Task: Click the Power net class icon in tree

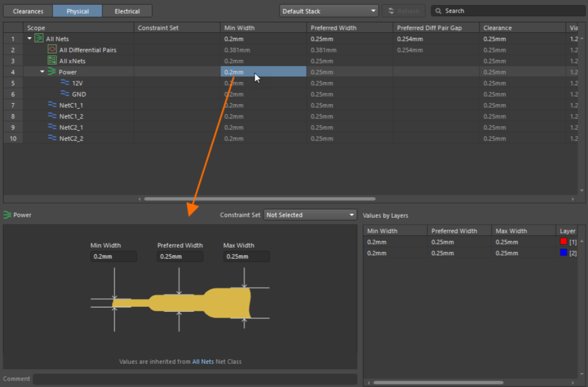Action: pyautogui.click(x=52, y=72)
